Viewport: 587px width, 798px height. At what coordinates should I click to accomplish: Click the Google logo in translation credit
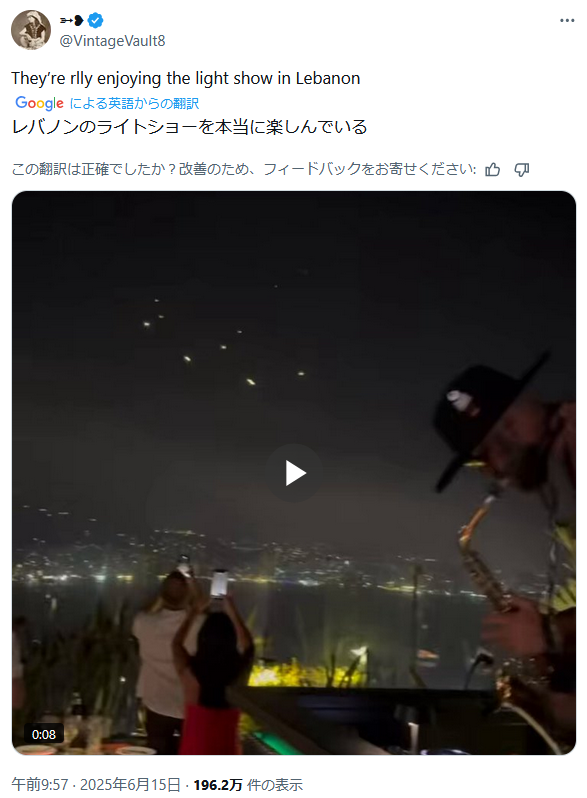39,103
